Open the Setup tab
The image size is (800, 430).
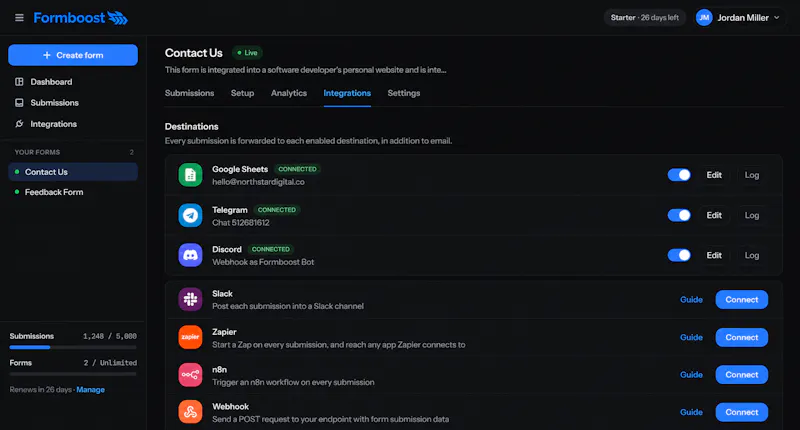pos(242,93)
